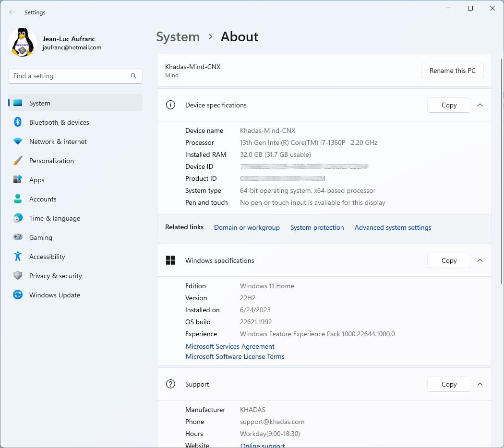
Task: Open Domain or workgroup link
Action: point(247,227)
